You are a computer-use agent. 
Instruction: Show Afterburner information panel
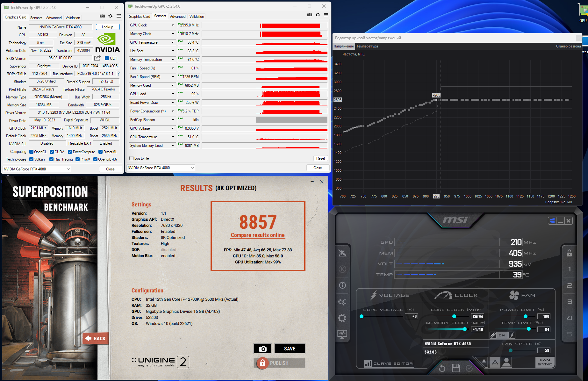tap(342, 285)
